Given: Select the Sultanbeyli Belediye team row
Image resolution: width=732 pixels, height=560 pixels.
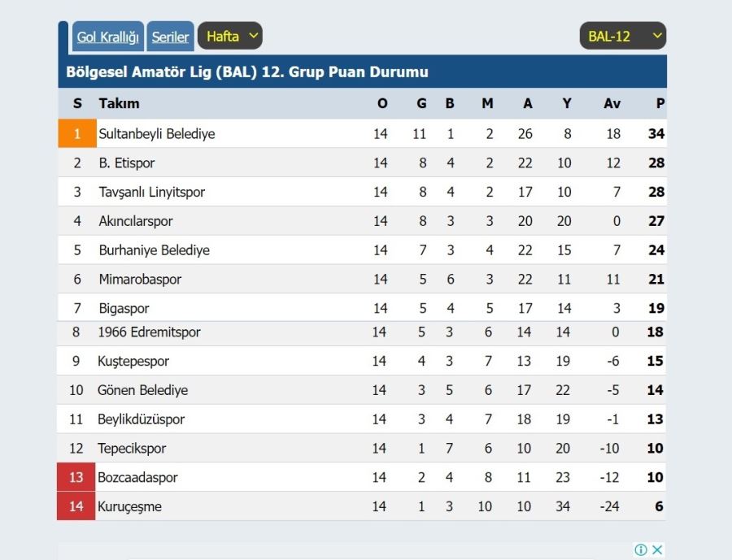Looking at the screenshot, I should [362, 133].
